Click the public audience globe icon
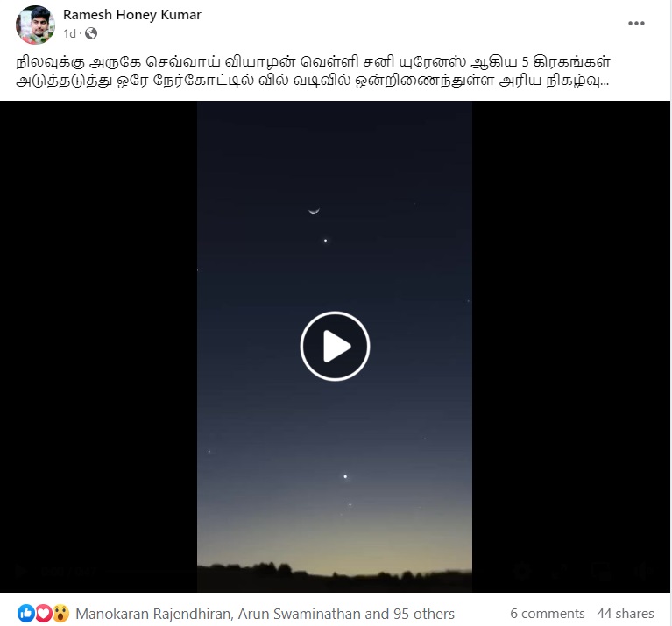The image size is (672, 626). pos(91,33)
